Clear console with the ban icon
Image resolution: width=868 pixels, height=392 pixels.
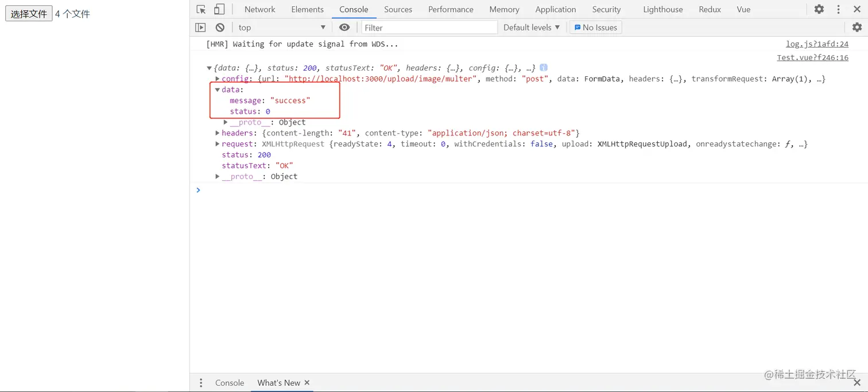[220, 27]
